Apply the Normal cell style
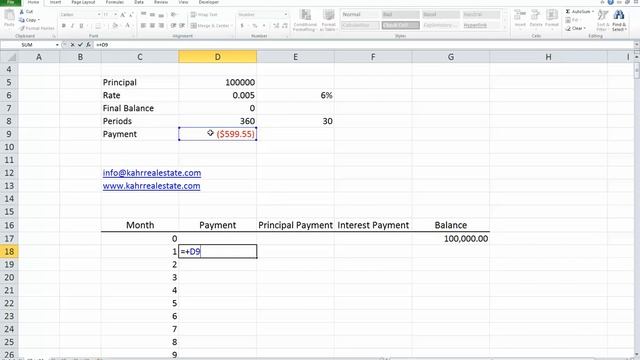Viewport: 640px width, 360px height. [360, 14]
